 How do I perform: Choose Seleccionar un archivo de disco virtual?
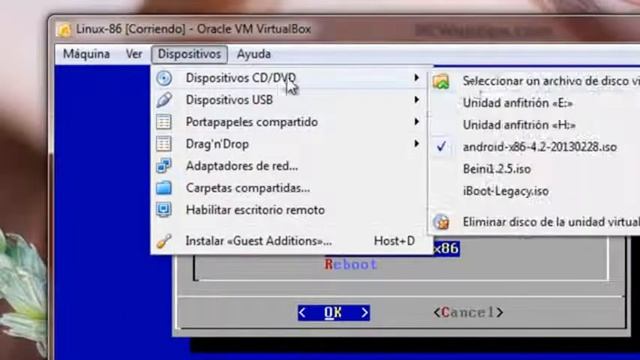pos(535,81)
